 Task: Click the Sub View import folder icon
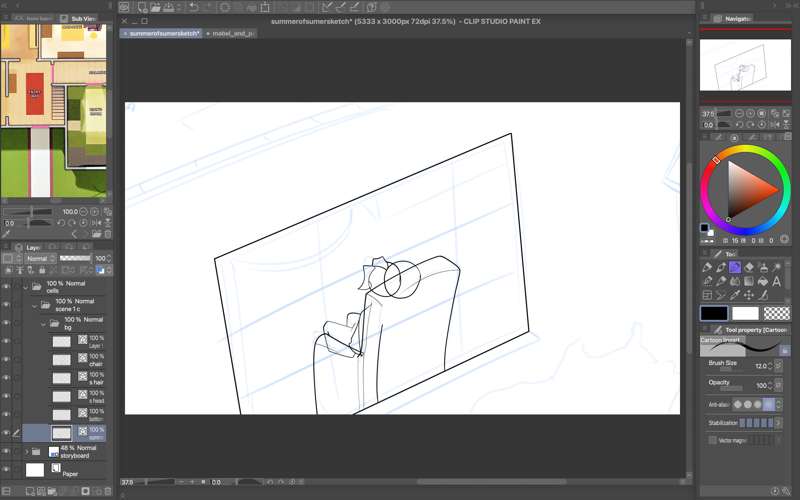96,234
